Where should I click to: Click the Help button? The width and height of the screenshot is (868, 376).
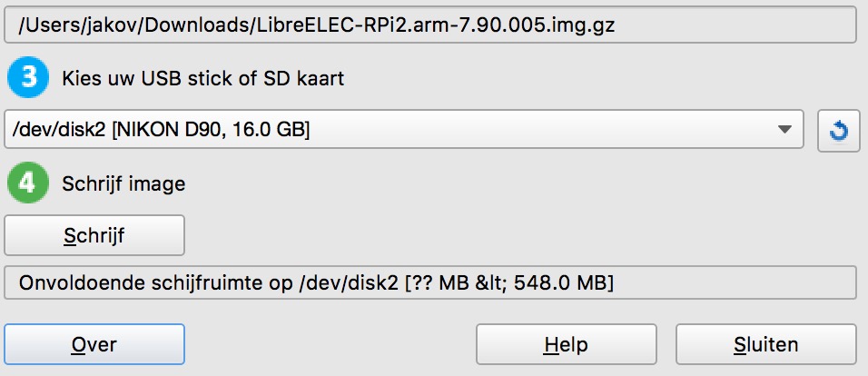tap(566, 345)
